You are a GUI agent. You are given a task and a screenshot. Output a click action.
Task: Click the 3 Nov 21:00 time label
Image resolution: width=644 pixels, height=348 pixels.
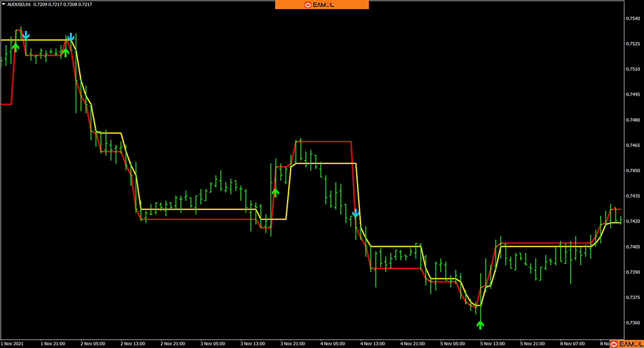point(293,344)
